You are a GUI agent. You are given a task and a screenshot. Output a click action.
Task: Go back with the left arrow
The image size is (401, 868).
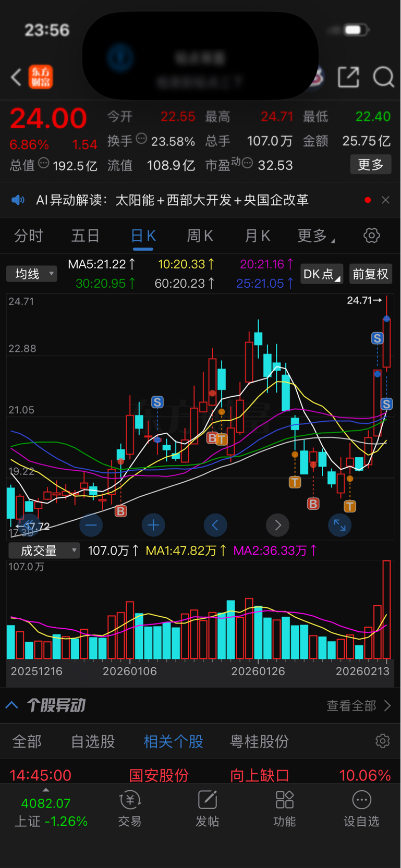[x=16, y=78]
